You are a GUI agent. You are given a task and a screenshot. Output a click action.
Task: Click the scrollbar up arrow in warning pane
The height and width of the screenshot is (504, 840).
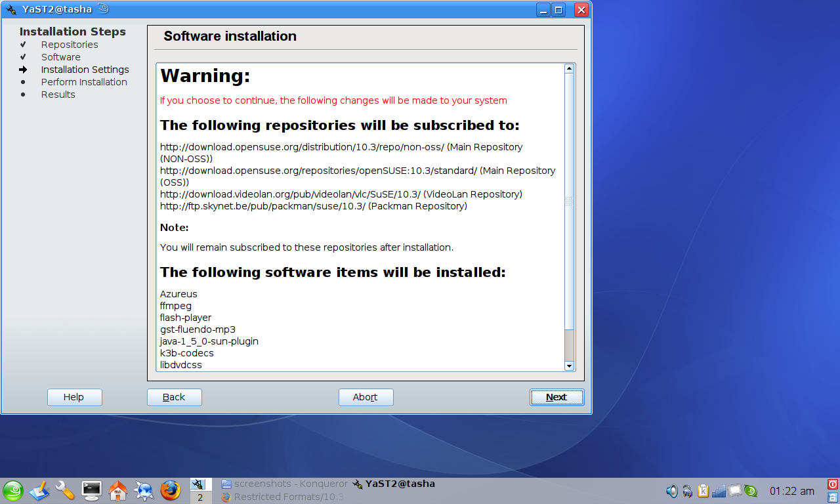click(570, 68)
